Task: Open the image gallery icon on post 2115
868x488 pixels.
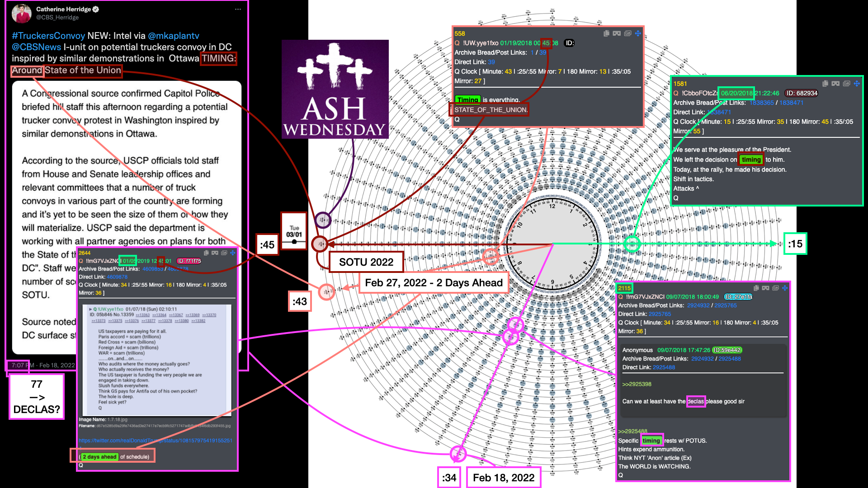Action: pos(775,288)
